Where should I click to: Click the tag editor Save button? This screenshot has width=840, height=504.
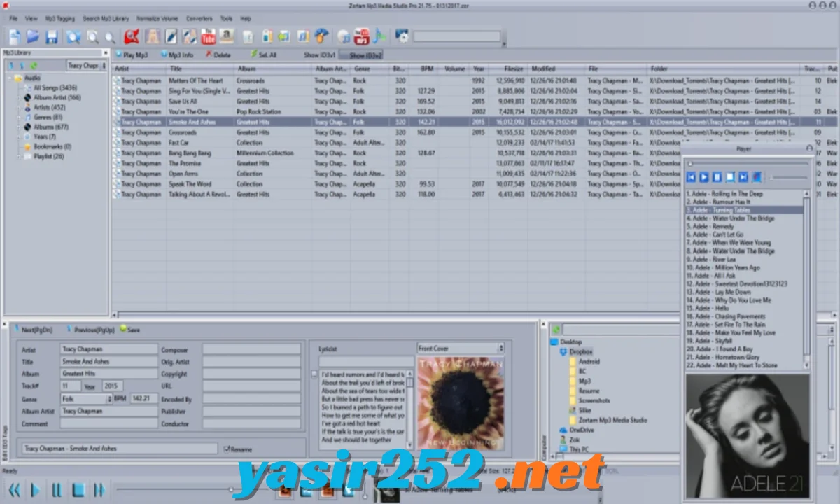click(x=130, y=329)
